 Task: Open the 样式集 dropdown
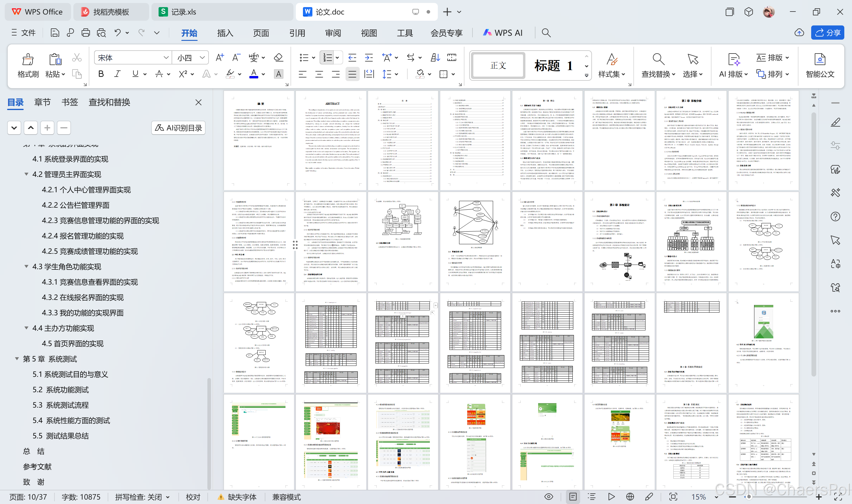(x=611, y=74)
